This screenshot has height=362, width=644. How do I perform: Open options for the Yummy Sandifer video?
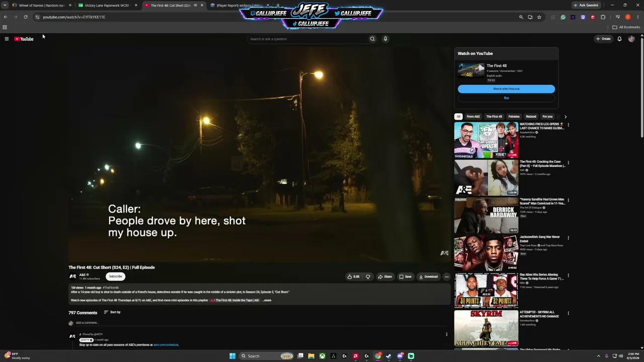click(x=568, y=200)
